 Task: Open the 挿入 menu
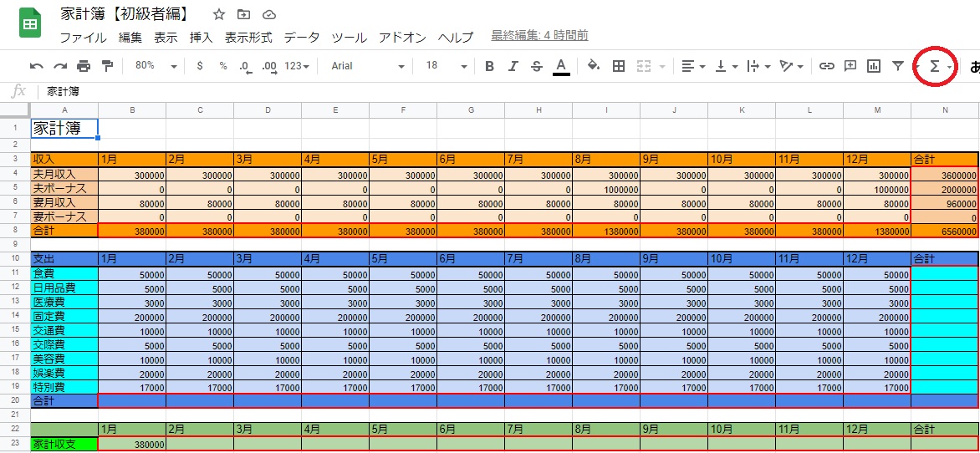click(201, 38)
